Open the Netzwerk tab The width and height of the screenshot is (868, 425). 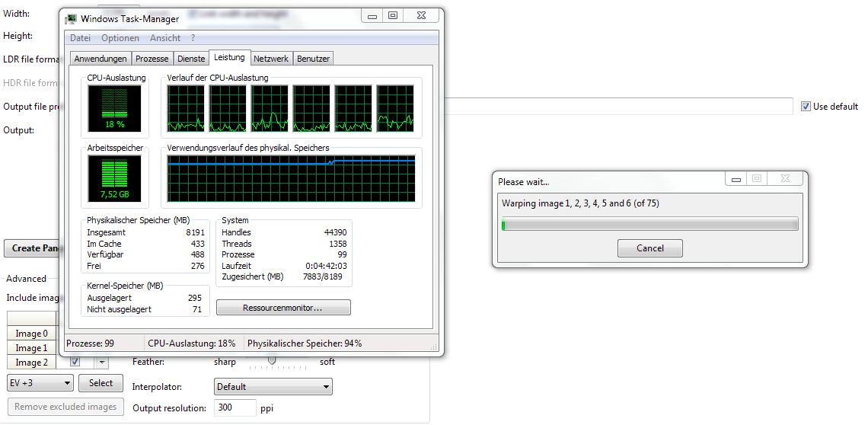click(271, 59)
